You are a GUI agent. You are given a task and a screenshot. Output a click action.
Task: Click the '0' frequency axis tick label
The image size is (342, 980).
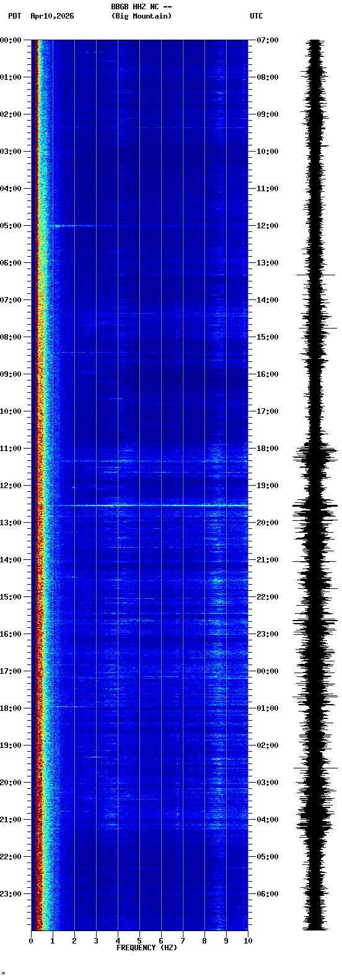[x=31, y=941]
